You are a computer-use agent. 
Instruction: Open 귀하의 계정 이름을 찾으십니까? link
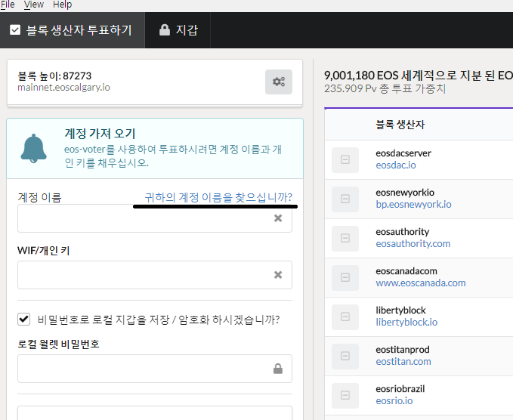218,197
